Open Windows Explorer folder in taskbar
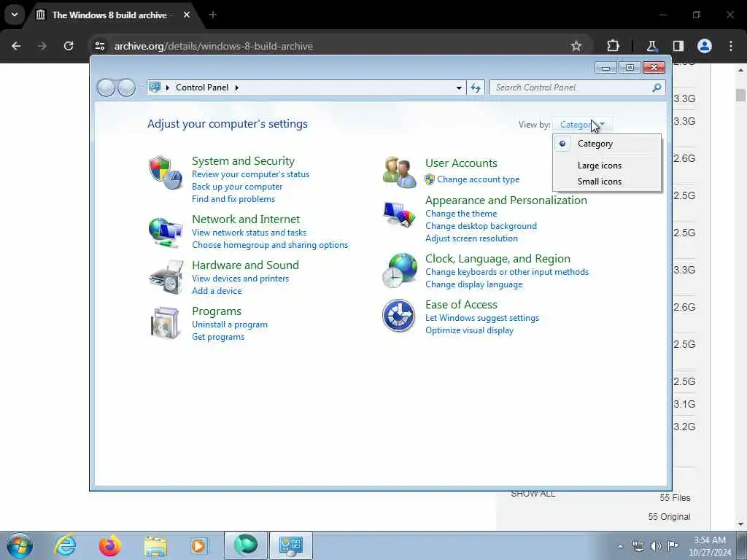 click(155, 546)
